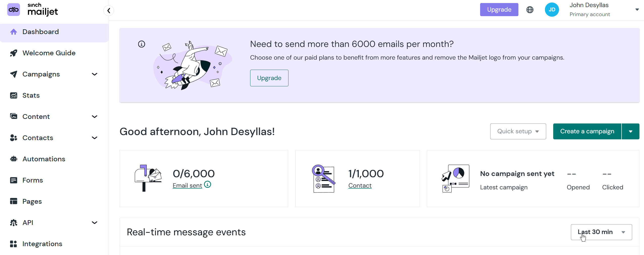
Task: Open the Forms section icon
Action: 14,180
